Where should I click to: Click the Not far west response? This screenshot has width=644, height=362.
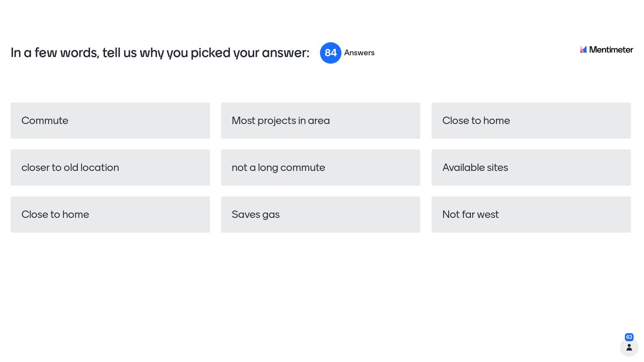(x=531, y=215)
